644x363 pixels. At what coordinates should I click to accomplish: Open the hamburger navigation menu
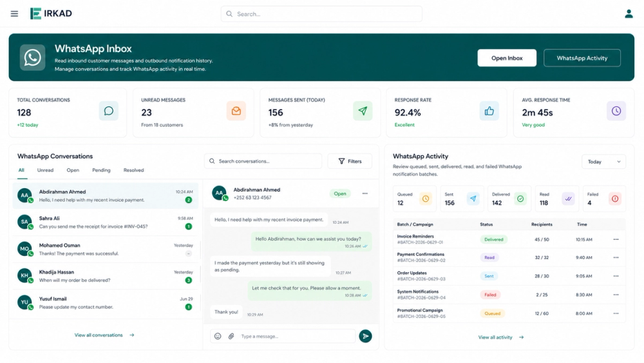point(14,14)
